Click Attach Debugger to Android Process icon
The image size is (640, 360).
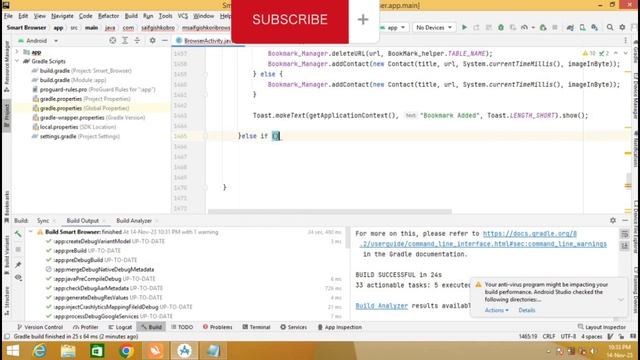point(543,27)
